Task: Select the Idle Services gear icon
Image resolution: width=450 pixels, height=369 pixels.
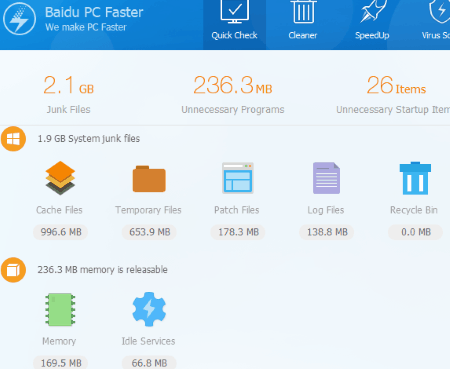Action: pos(149,309)
